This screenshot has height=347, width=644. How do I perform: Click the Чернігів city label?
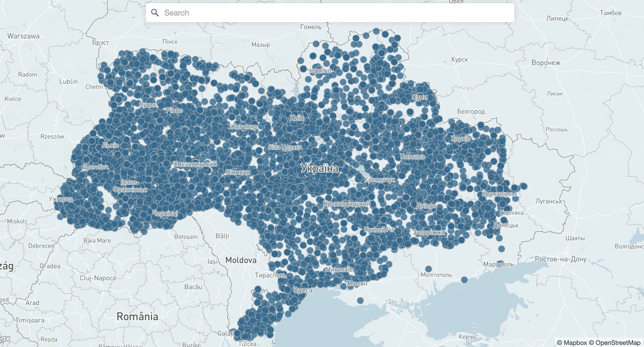pyautogui.click(x=319, y=70)
